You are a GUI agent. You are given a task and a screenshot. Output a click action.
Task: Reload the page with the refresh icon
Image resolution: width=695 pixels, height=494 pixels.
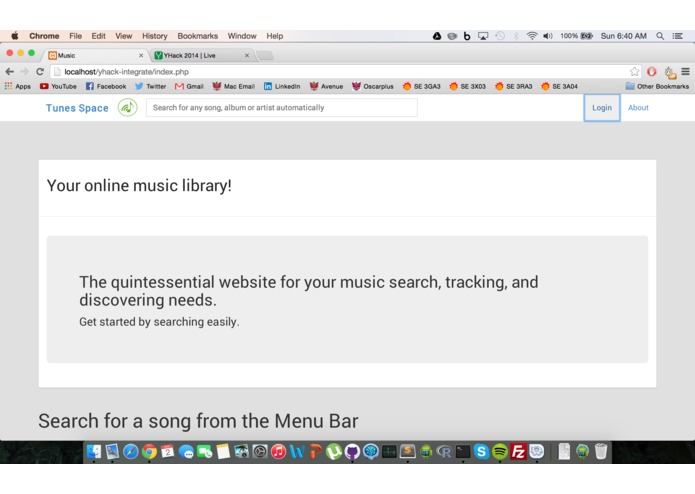click(40, 71)
